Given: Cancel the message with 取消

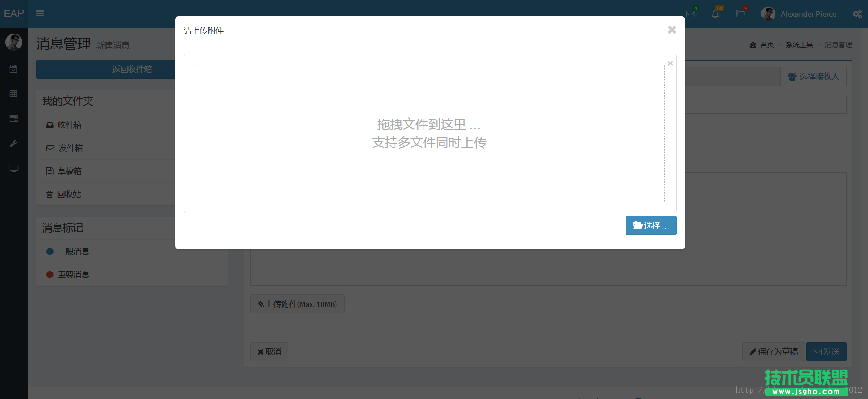Looking at the screenshot, I should click(x=269, y=352).
